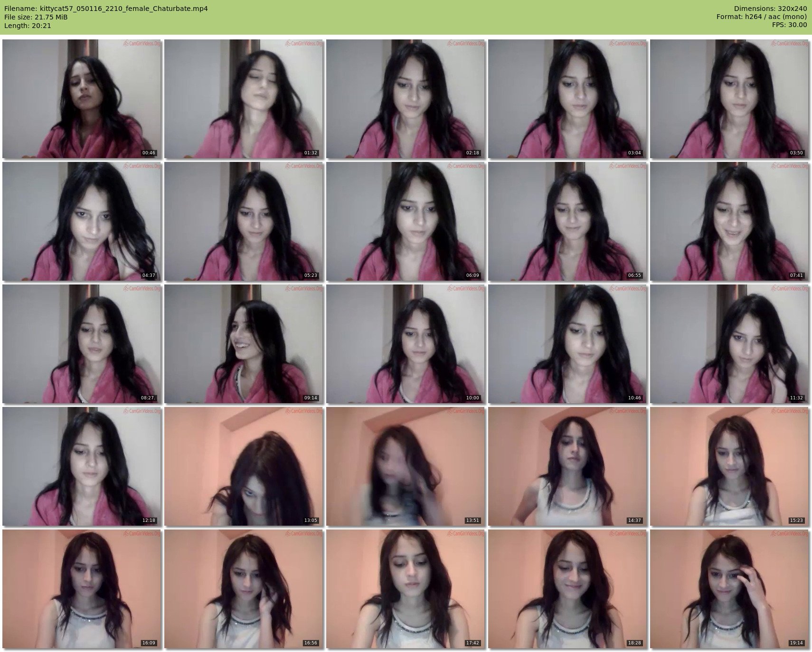The image size is (812, 652).
Task: Click the thumbnail at 06:55
Action: coord(567,221)
